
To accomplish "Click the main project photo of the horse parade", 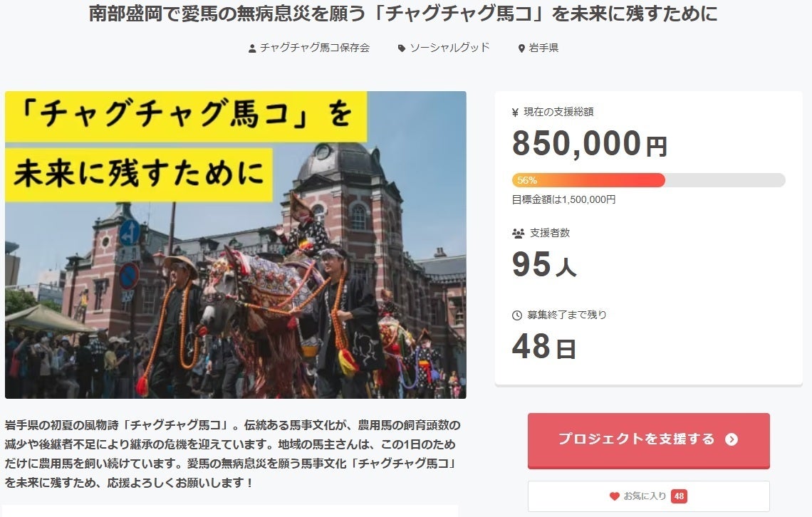I will [235, 244].
